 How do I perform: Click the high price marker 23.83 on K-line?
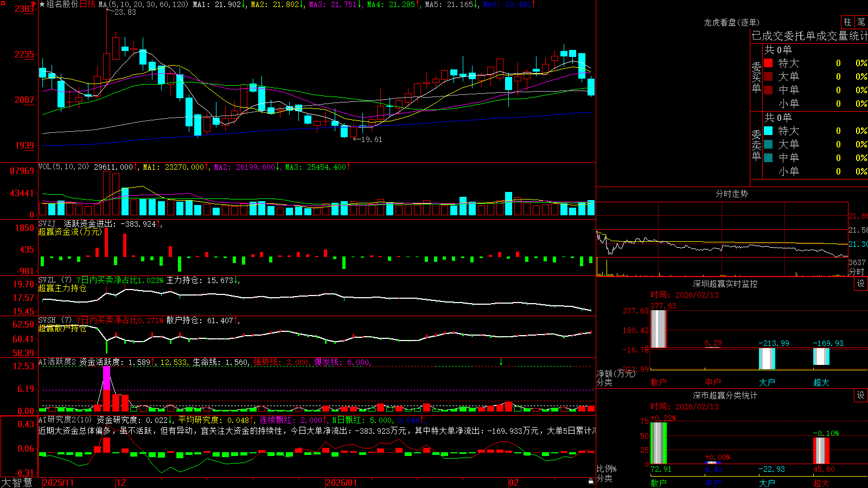tap(125, 12)
